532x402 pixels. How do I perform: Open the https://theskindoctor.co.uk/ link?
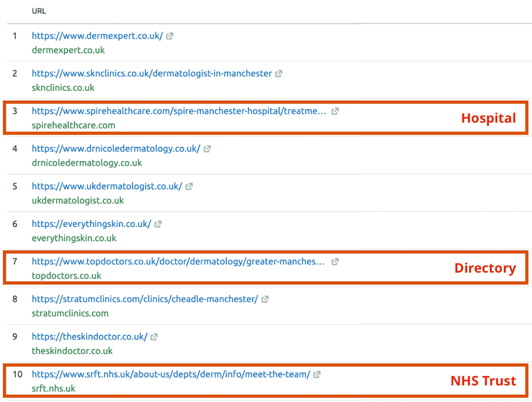coord(89,337)
